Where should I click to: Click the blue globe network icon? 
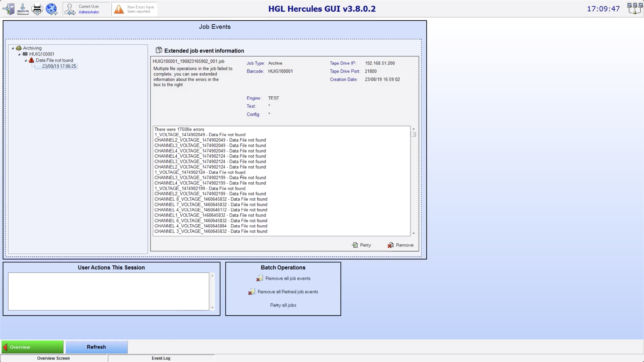click(x=52, y=9)
